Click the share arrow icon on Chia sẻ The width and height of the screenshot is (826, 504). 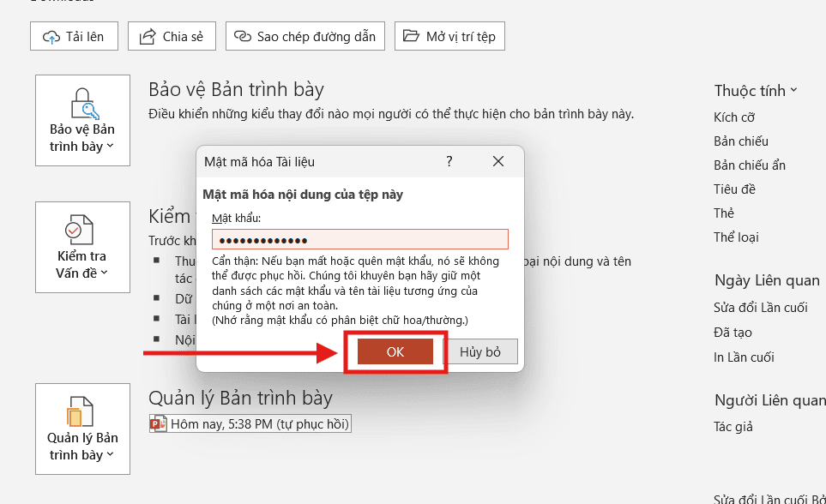click(147, 36)
